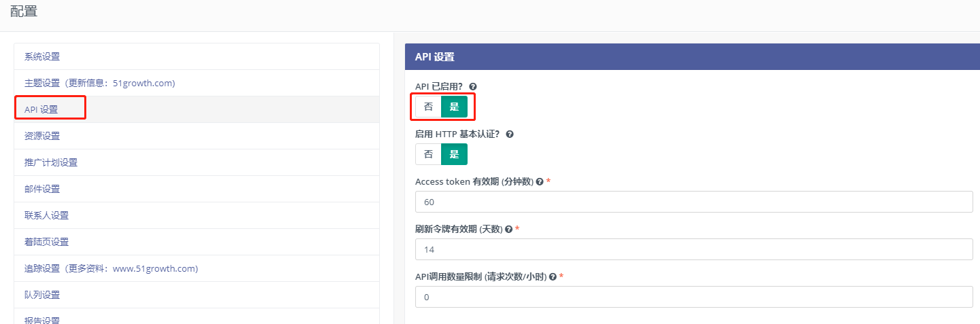980x324 pixels.
Task: Focus the API调用数量限制 input field
Action: 693,297
